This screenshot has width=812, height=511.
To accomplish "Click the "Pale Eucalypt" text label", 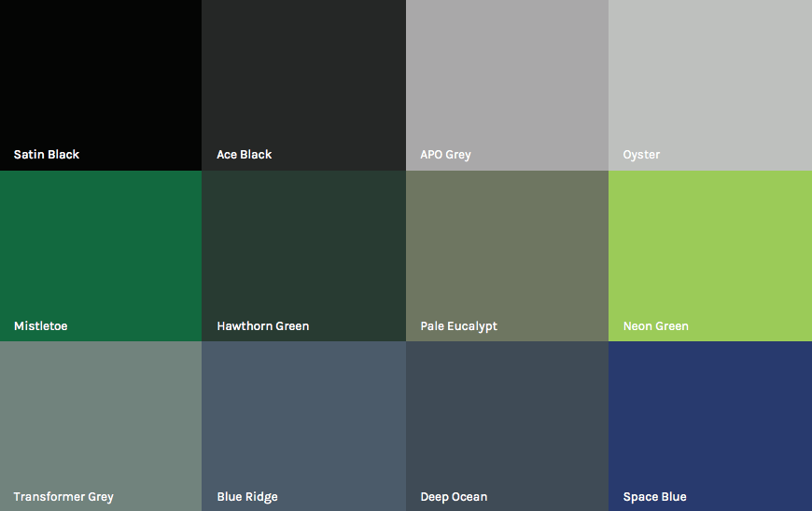I will [x=458, y=326].
